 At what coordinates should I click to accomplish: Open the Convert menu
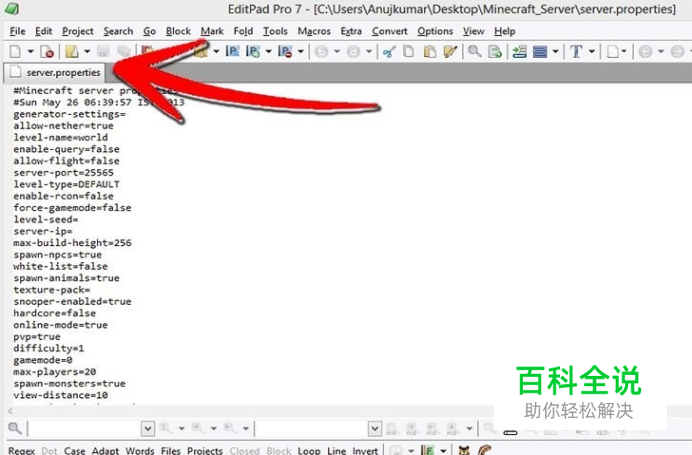[x=389, y=31]
